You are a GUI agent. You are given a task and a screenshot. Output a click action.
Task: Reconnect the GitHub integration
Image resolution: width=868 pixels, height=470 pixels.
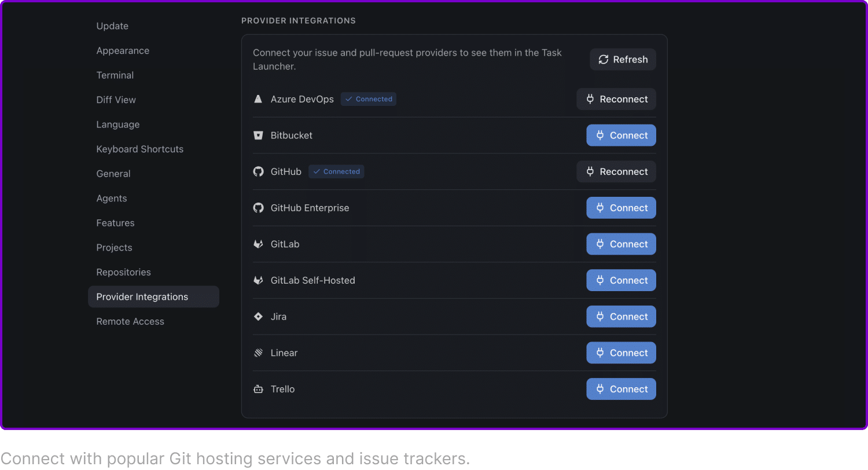click(x=616, y=171)
